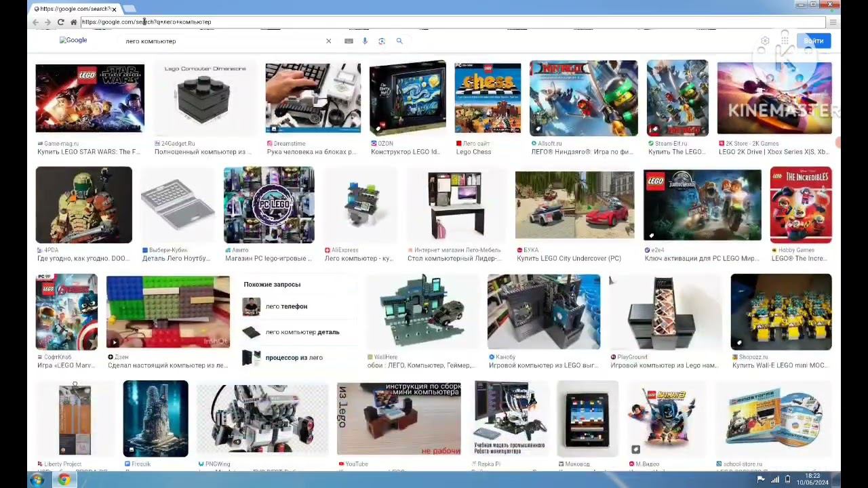Open the PlayGround Lego gaming PC image

(x=665, y=312)
